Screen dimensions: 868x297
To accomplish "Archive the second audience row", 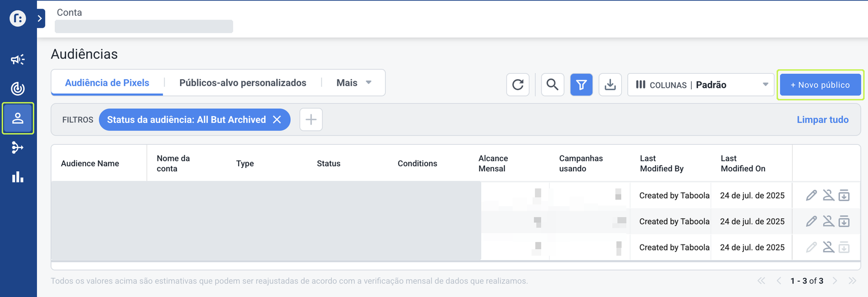I will [x=844, y=222].
